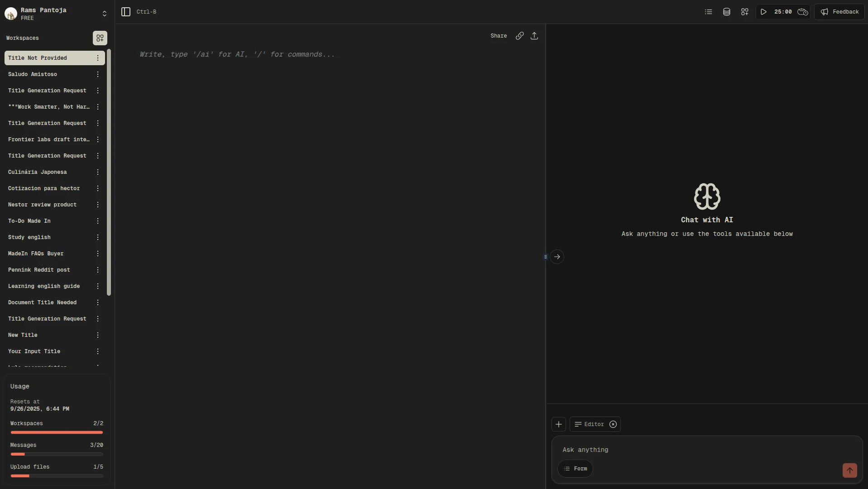Select the Pennink Reddit post workspace

tap(39, 270)
